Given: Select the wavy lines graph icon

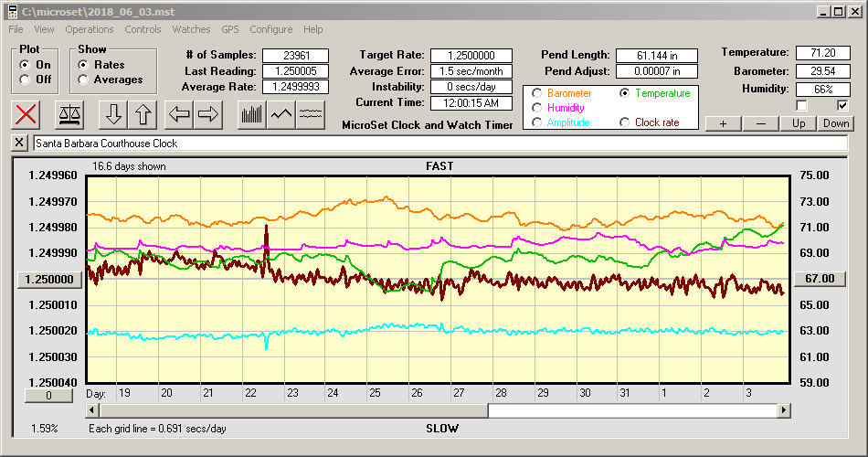Looking at the screenshot, I should point(311,114).
